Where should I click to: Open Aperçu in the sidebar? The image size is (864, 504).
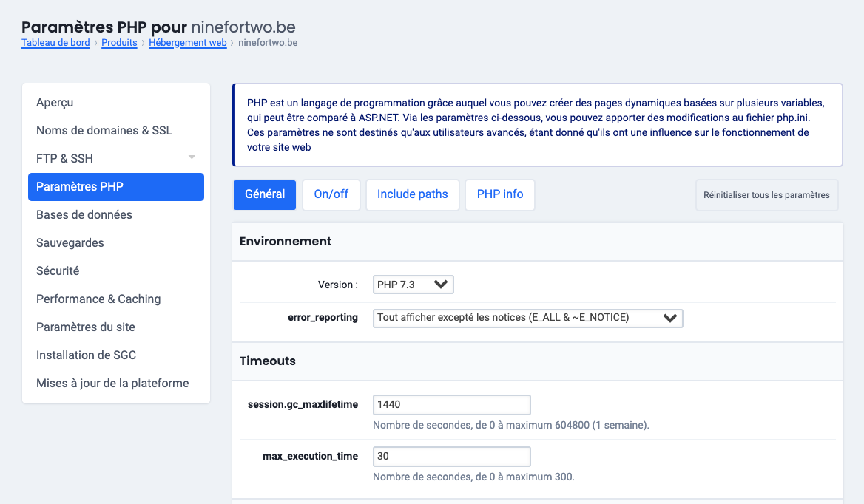[55, 102]
